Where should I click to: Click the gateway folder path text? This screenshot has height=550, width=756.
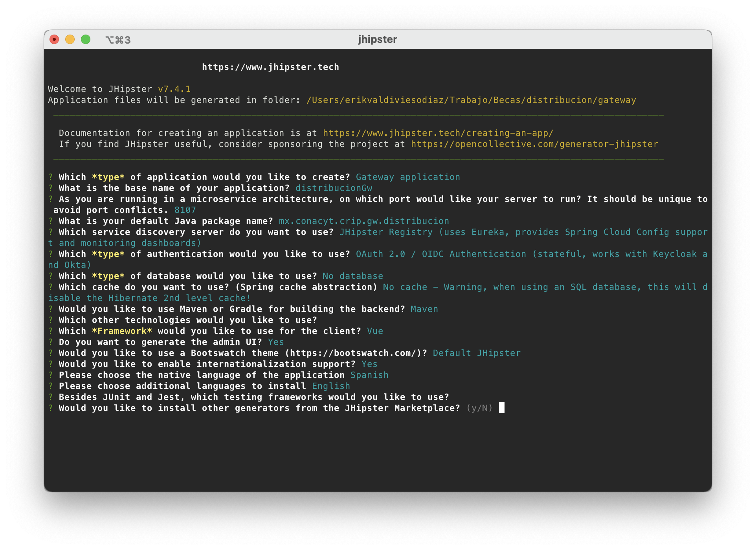[x=471, y=100]
